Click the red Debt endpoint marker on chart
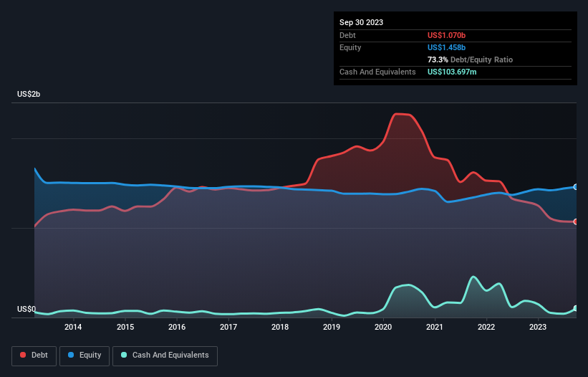 [576, 221]
